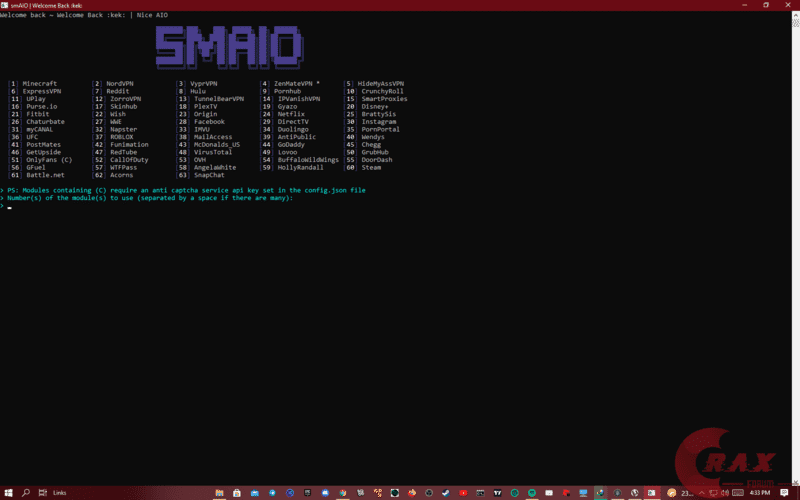Click the console scrollbar up arrow
Image resolution: width=800 pixels, height=500 pixels.
point(795,15)
